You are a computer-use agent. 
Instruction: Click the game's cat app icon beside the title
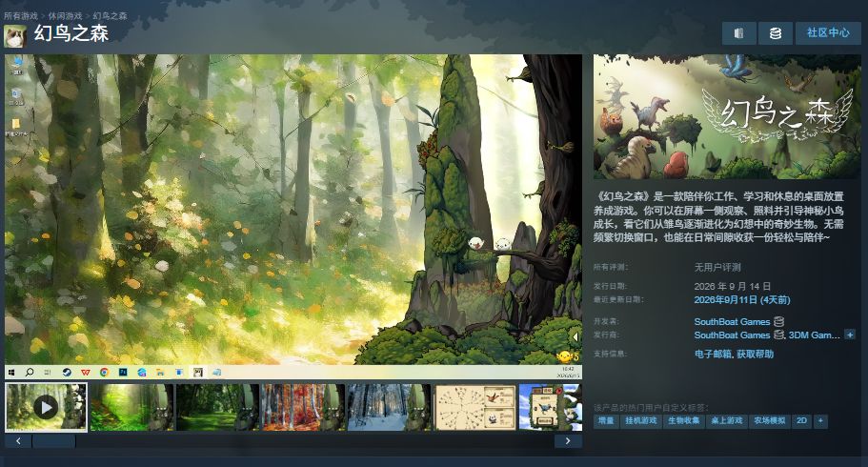tap(15, 36)
